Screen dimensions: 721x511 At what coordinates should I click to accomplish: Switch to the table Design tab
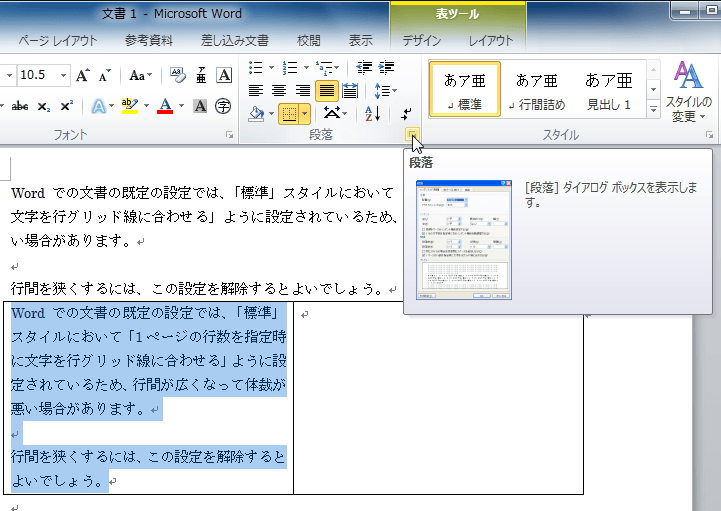[422, 41]
